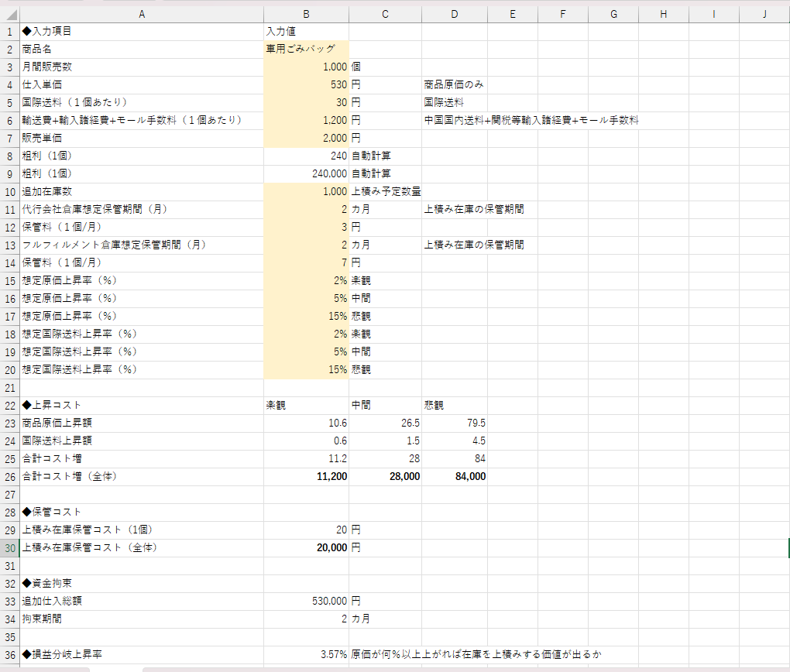The height and width of the screenshot is (672, 790).
Task: Click the 15% pessimistic 想定原価上昇率 input cell
Action: click(x=306, y=316)
